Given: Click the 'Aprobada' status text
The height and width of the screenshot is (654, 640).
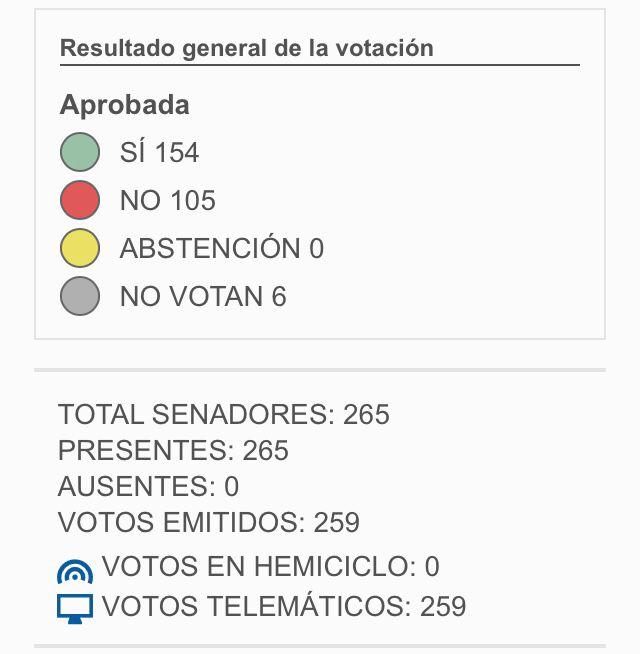Looking at the screenshot, I should [x=124, y=105].
